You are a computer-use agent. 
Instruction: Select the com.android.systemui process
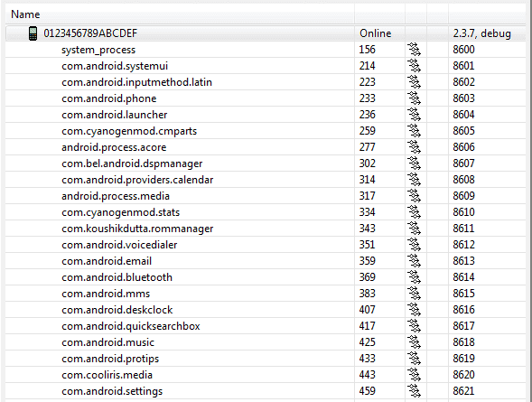tap(115, 66)
